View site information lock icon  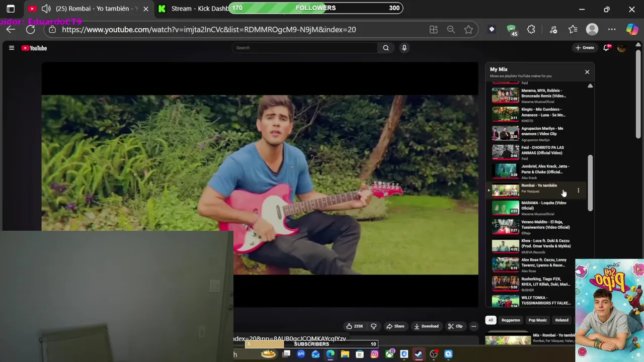tap(52, 30)
